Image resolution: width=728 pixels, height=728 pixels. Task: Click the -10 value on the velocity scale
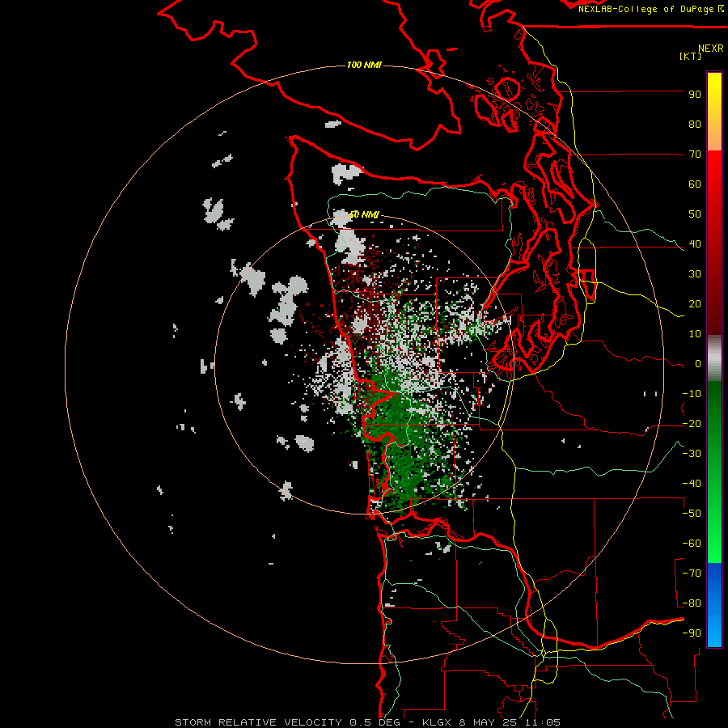coord(692,394)
